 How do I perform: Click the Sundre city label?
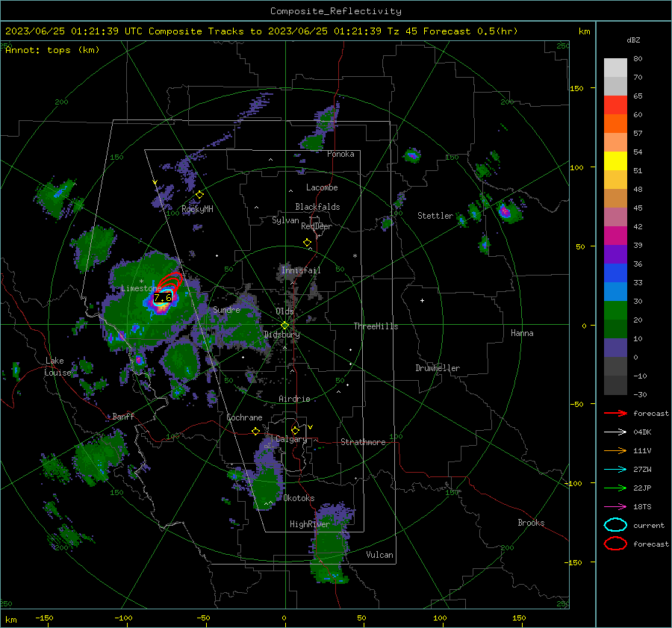click(x=226, y=309)
